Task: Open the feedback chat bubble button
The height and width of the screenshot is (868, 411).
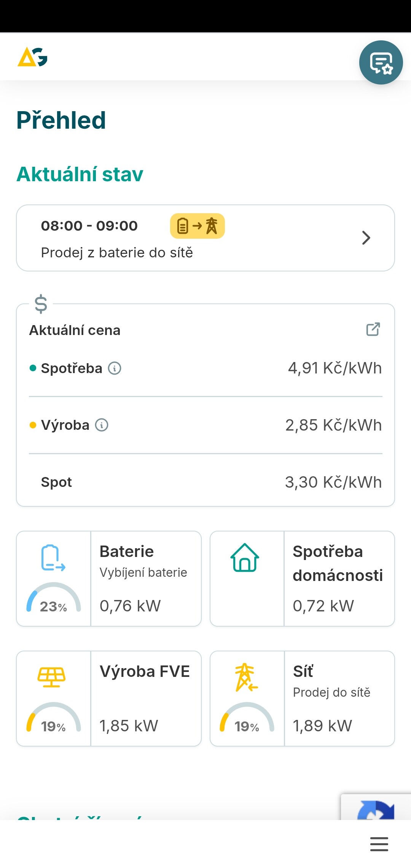Action: coord(381,62)
